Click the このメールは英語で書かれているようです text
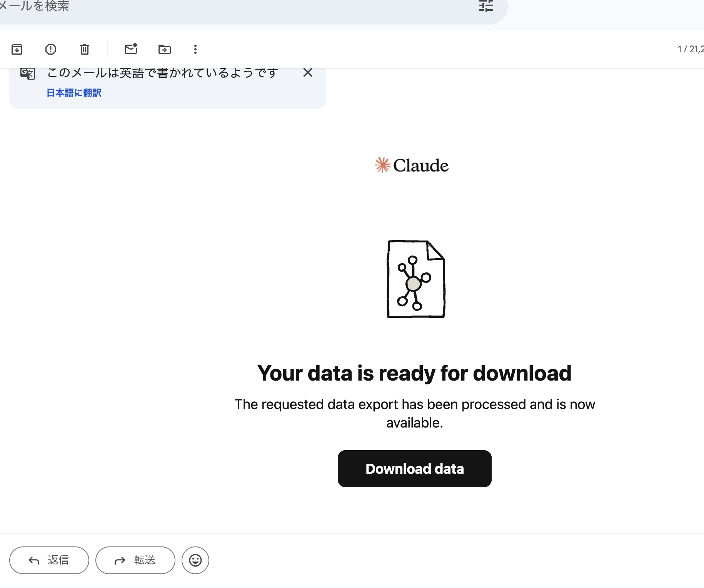The height and width of the screenshot is (588, 704). [x=162, y=72]
